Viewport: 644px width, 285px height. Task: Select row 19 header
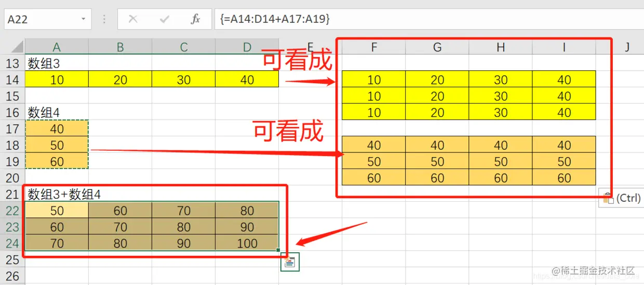(x=12, y=161)
